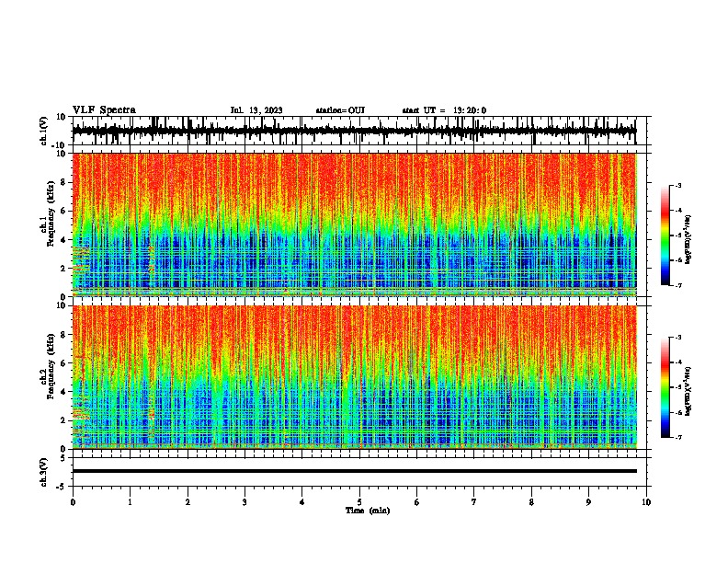Click the ch.1 spectrogram "8" kHz tick label
This screenshot has height=563, width=728.
[63, 182]
